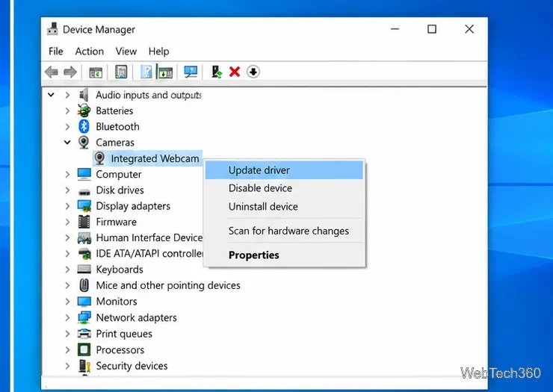This screenshot has height=392, width=553.
Task: Toggle the action pane toolbar icon
Action: (165, 72)
